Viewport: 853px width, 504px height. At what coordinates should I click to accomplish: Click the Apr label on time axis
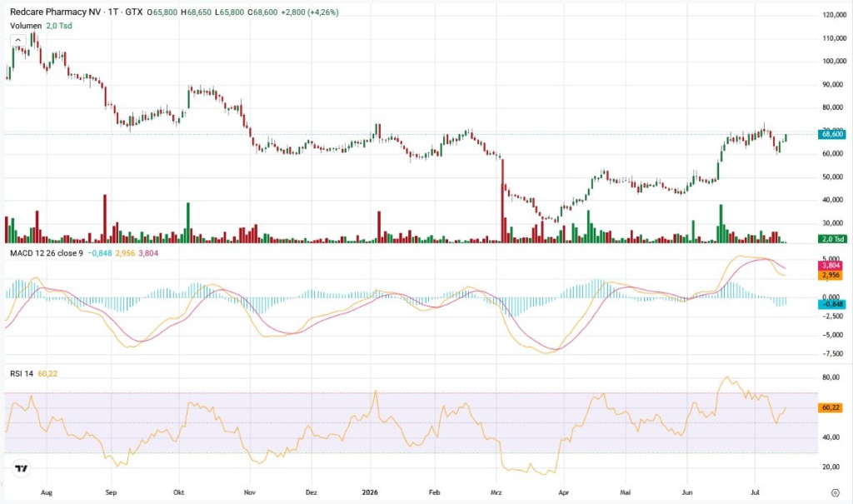(564, 492)
